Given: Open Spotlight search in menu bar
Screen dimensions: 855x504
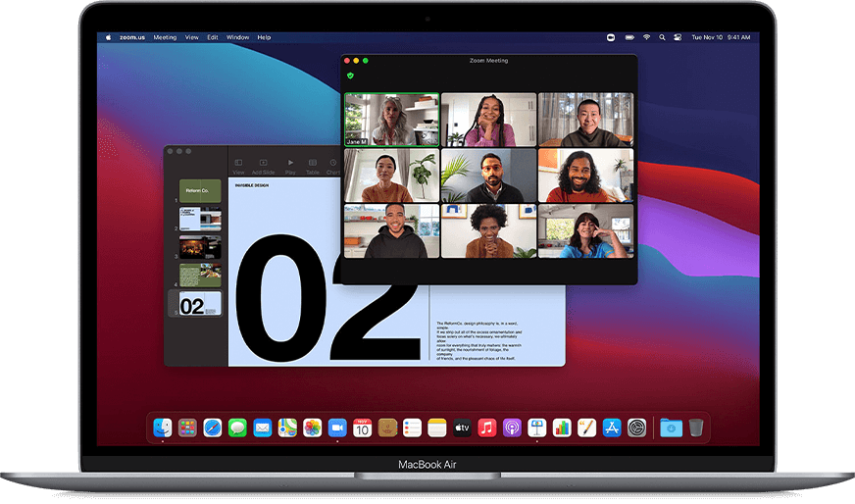Looking at the screenshot, I should coord(662,37).
